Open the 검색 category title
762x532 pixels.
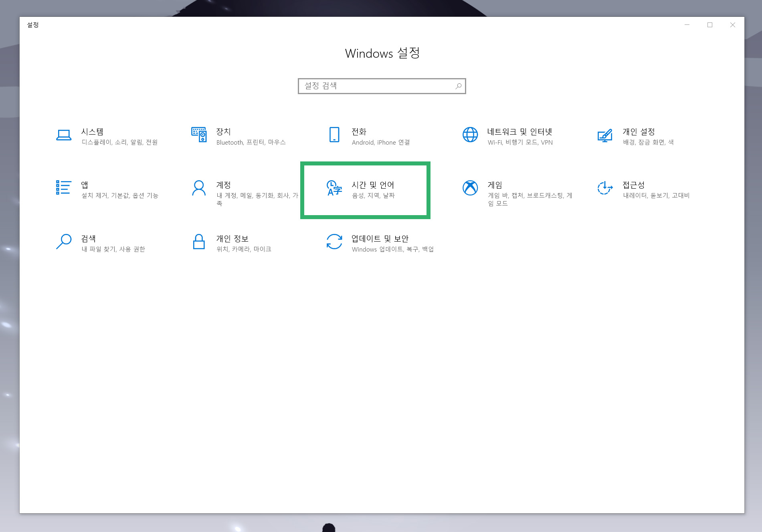tap(88, 239)
